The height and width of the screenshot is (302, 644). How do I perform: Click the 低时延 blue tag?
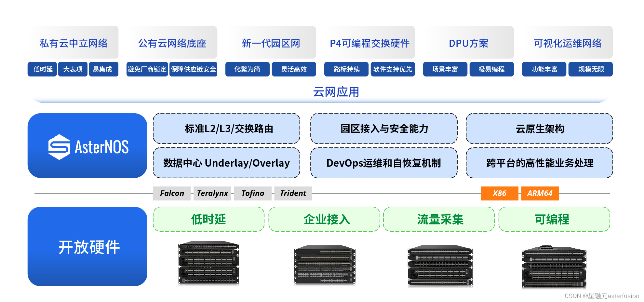pyautogui.click(x=43, y=69)
